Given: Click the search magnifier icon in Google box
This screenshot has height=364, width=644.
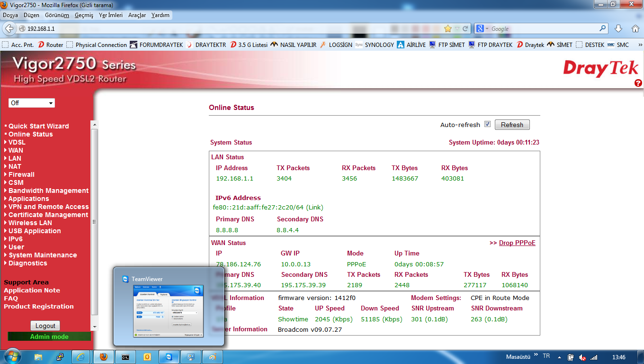Looking at the screenshot, I should [602, 28].
